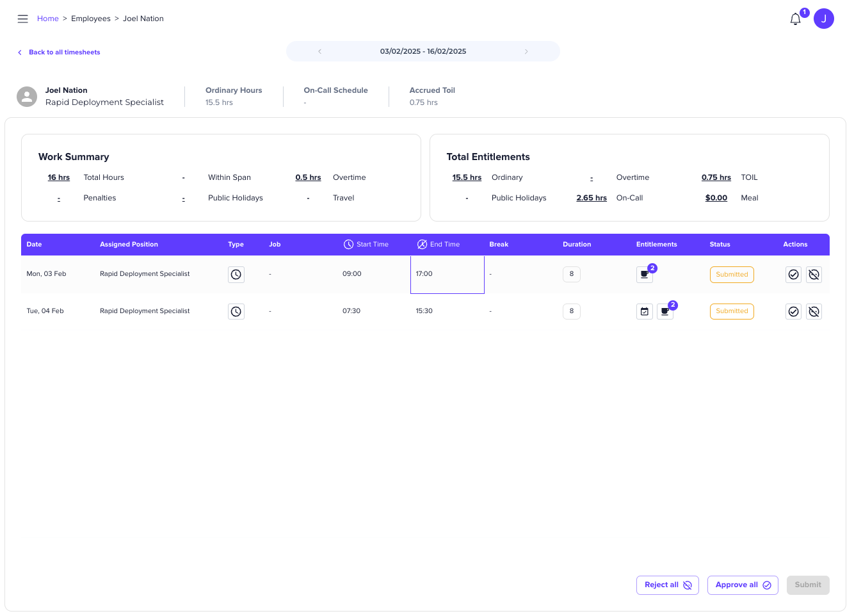Open the hamburger navigation menu

point(23,19)
